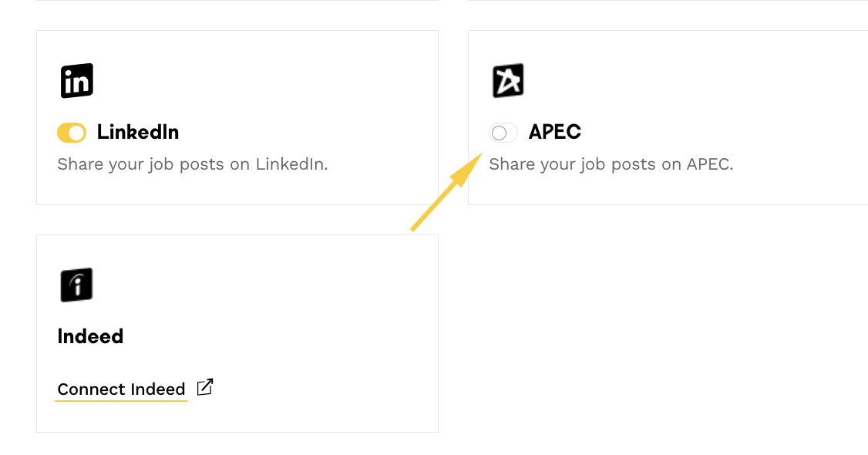Click the tail end of the yellow arrow
The width and height of the screenshot is (868, 455).
pyautogui.click(x=414, y=228)
